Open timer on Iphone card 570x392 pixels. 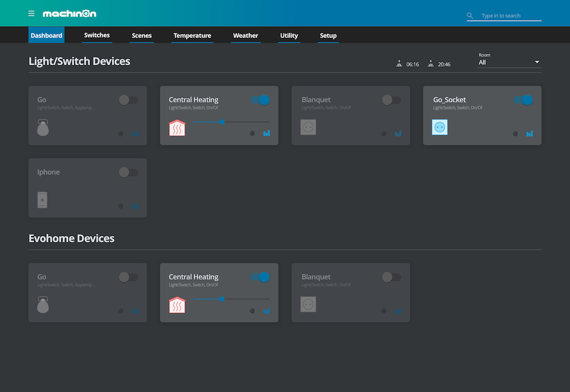(x=121, y=206)
